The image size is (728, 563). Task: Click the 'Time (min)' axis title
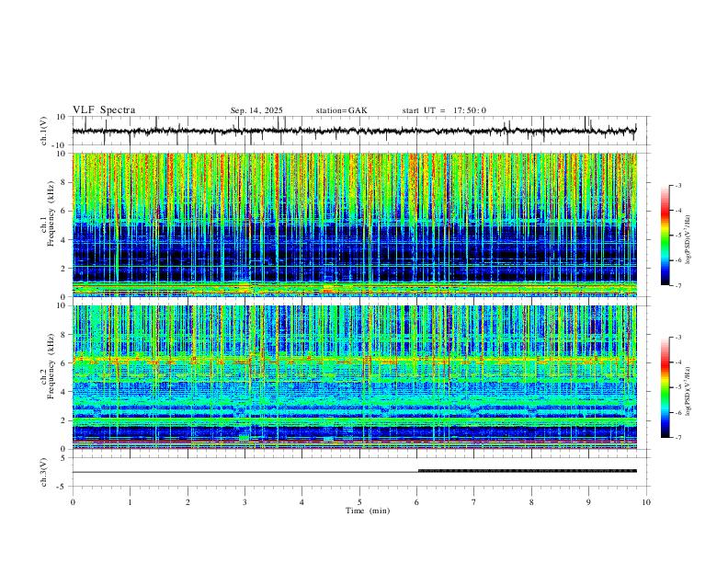(x=368, y=511)
